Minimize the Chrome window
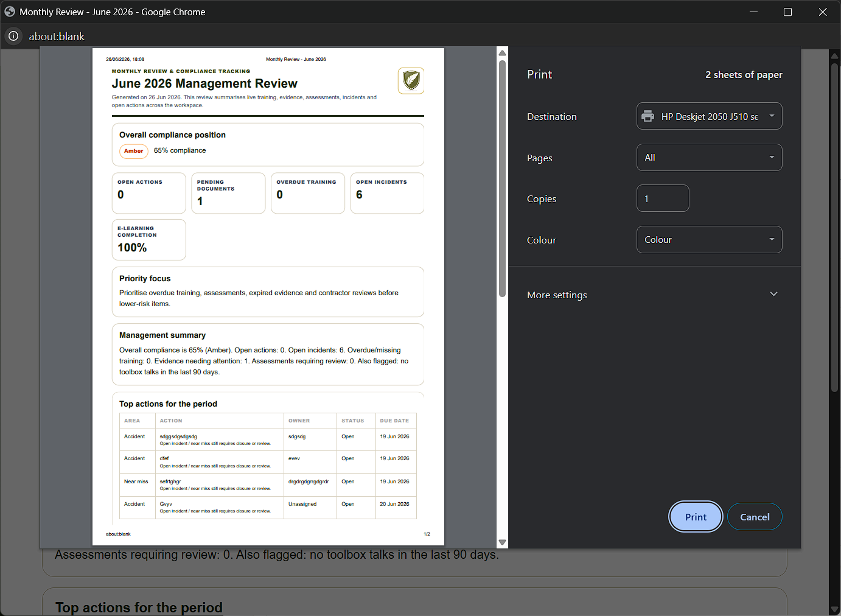The image size is (841, 616). [x=753, y=12]
